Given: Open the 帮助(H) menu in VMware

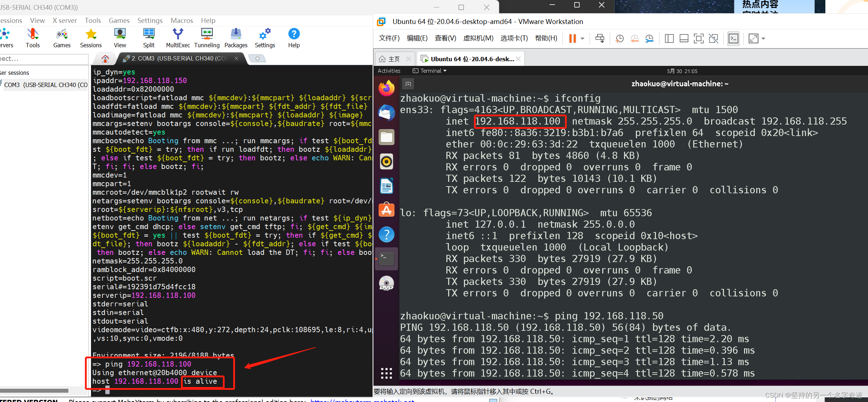Looking at the screenshot, I should point(546,38).
